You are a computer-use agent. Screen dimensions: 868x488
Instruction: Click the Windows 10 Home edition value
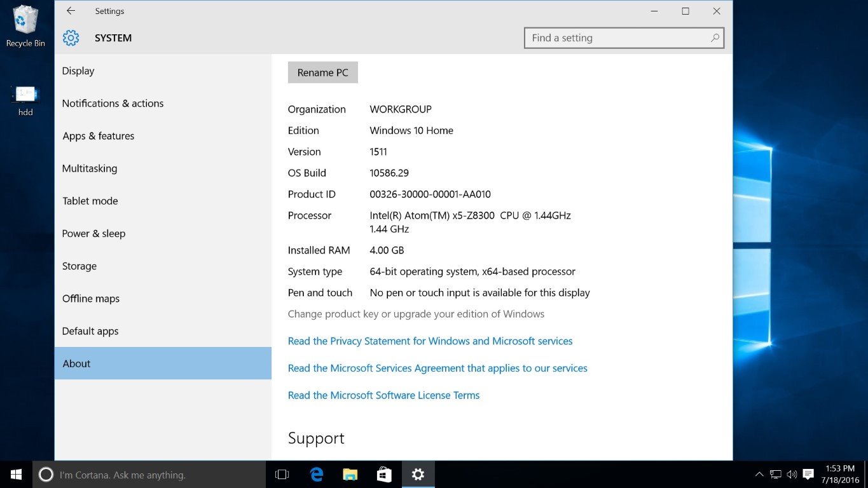point(411,130)
